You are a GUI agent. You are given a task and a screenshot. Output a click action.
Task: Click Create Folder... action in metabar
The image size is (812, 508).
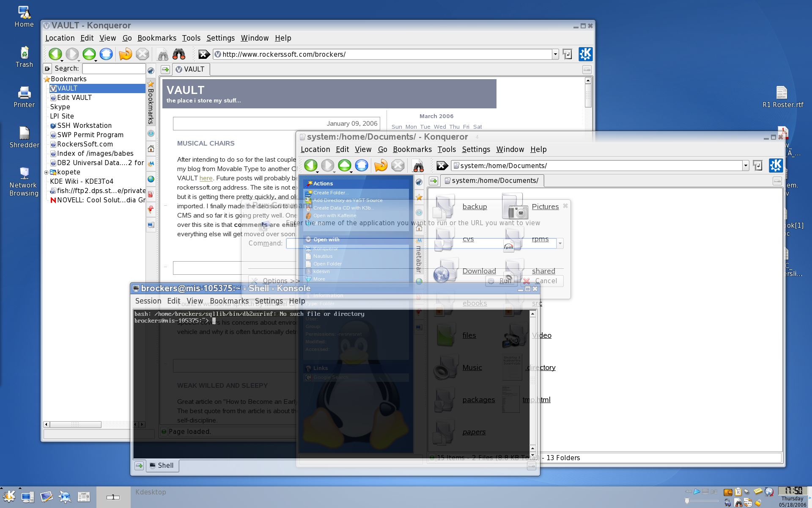tap(327, 193)
